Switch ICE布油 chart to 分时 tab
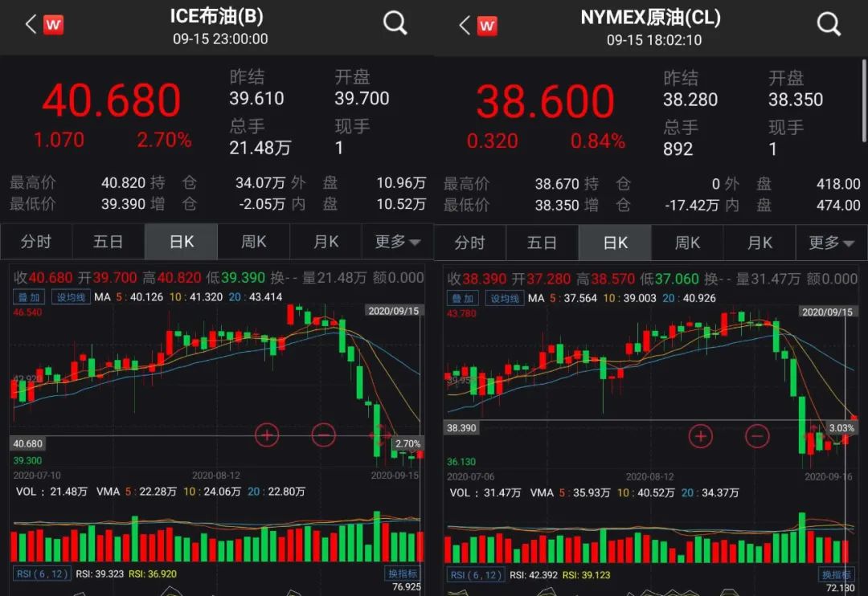This screenshot has width=868, height=596. 36,242
